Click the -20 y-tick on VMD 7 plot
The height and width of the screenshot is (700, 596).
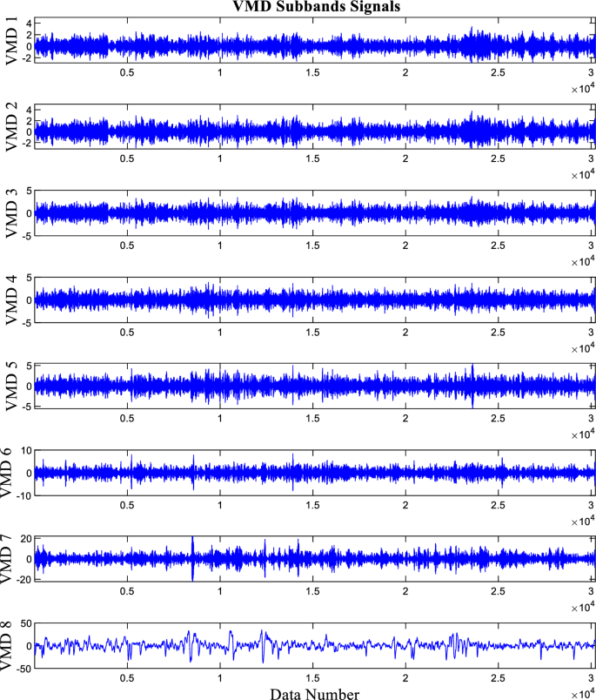point(23,580)
